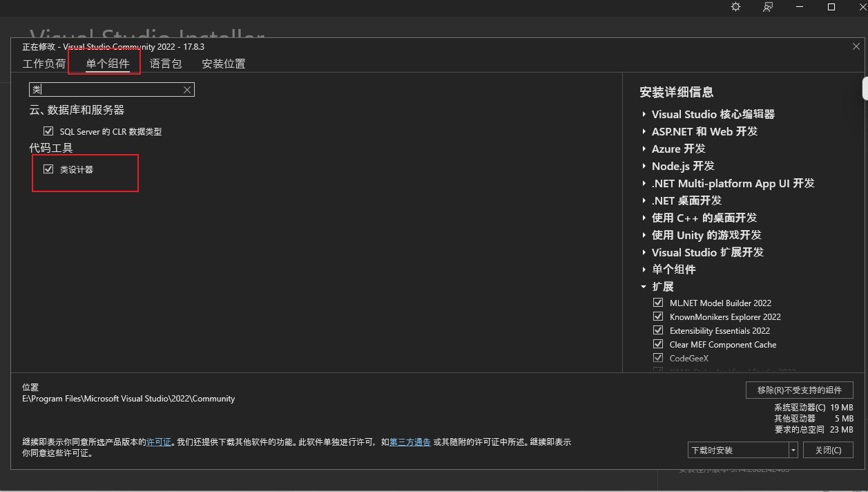The height and width of the screenshot is (492, 868).
Task: Click the 位置 label
Action: 30,388
